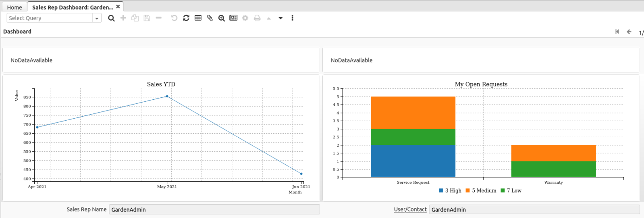644x218 pixels.
Task: Close the Sales Rep Dashboard tab
Action: [x=118, y=7]
